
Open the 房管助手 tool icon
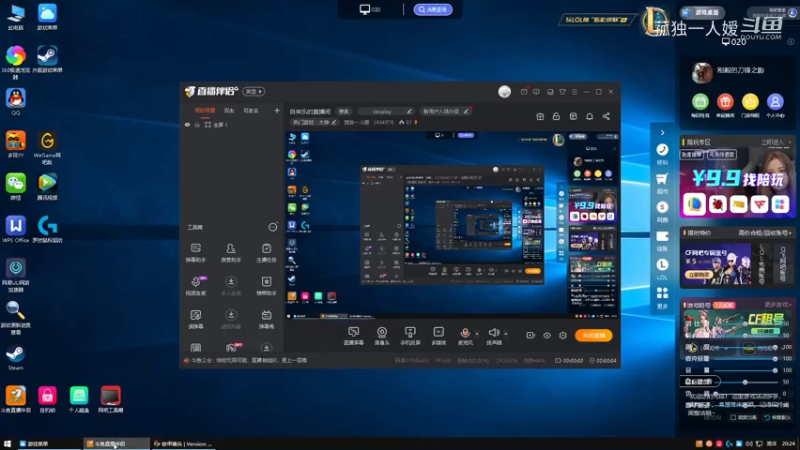pyautogui.click(x=231, y=252)
